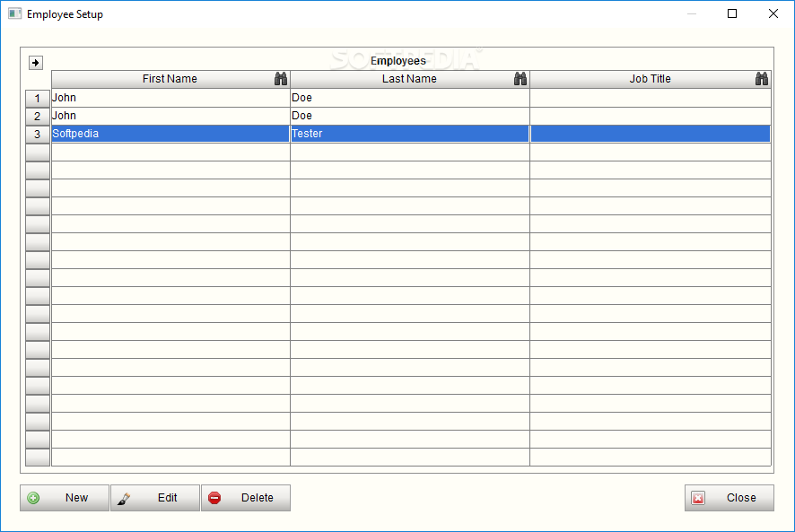Select the 'Doe' cell in row 2
This screenshot has width=795, height=532.
click(x=410, y=116)
